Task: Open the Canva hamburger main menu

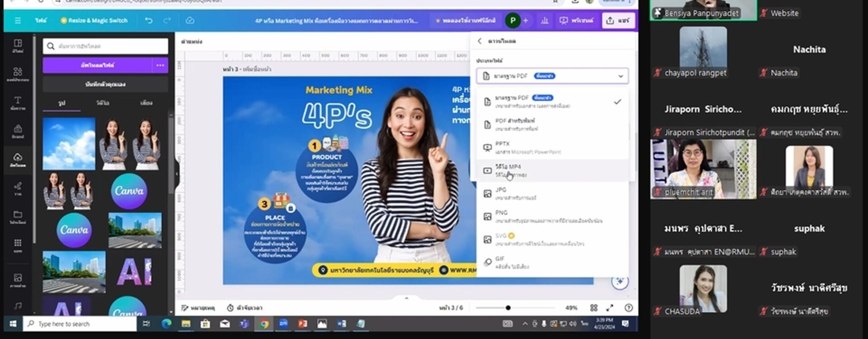Action: point(18,20)
